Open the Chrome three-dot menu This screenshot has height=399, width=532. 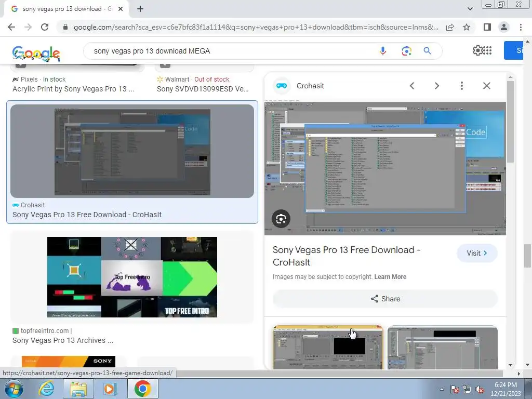[521, 27]
